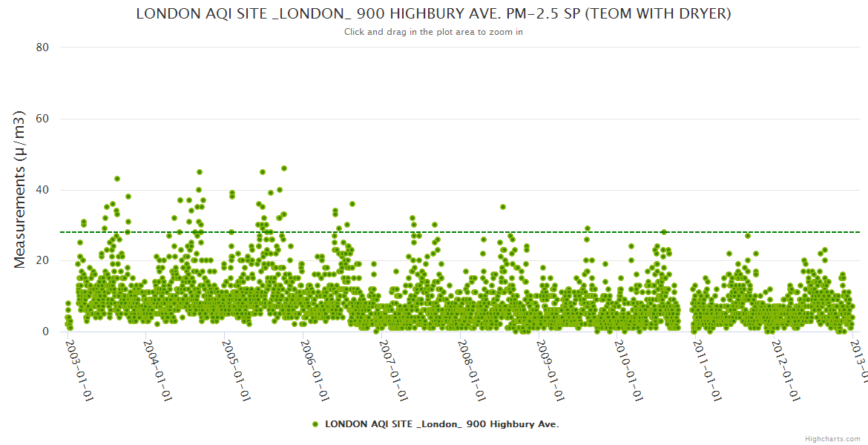Toggle the London 900 Highbury Ave. legend series
868x445 pixels.
point(441,425)
